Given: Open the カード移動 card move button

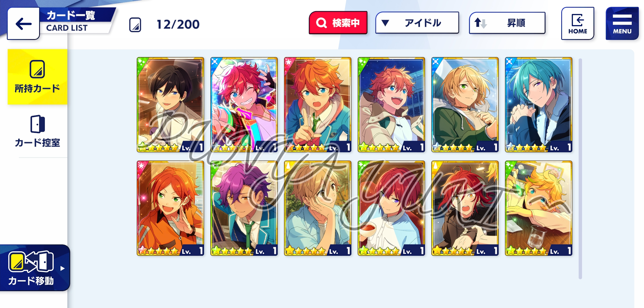Looking at the screenshot, I should tap(34, 268).
